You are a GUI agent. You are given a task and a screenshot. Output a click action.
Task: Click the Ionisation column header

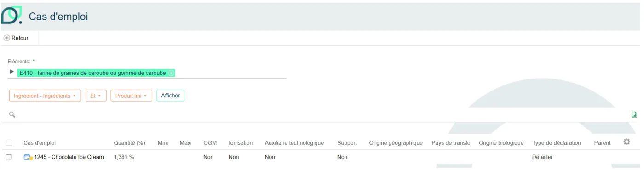pos(241,143)
